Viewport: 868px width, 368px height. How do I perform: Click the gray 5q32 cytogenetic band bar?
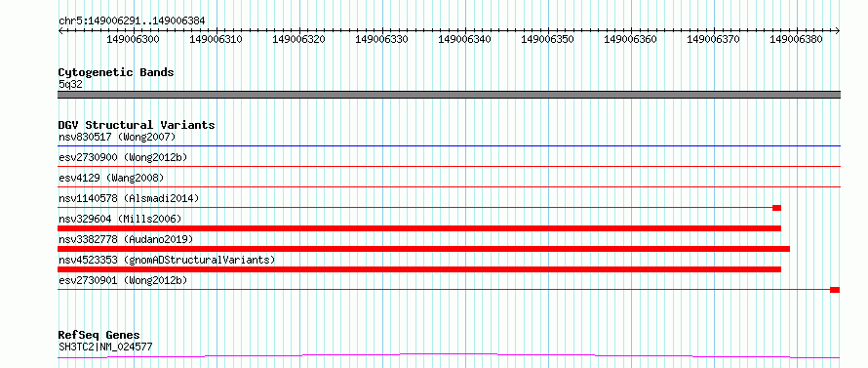pyautogui.click(x=449, y=95)
